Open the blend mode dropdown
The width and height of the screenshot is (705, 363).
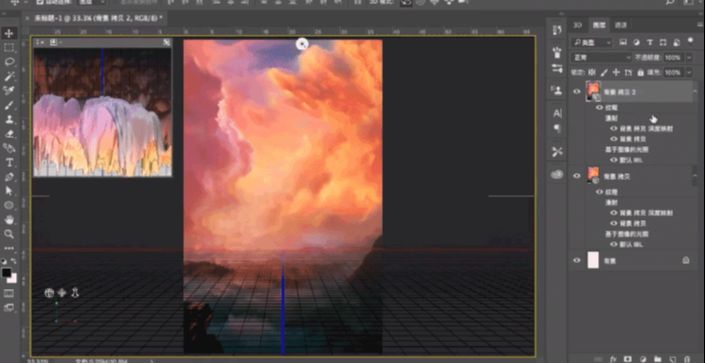[601, 58]
